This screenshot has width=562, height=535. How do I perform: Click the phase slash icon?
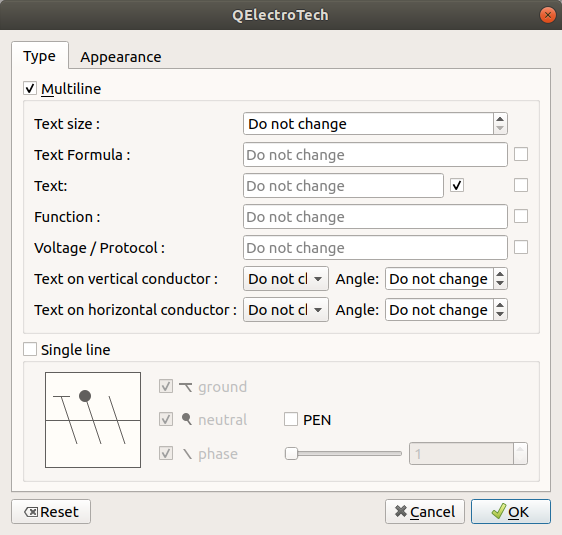pos(187,454)
